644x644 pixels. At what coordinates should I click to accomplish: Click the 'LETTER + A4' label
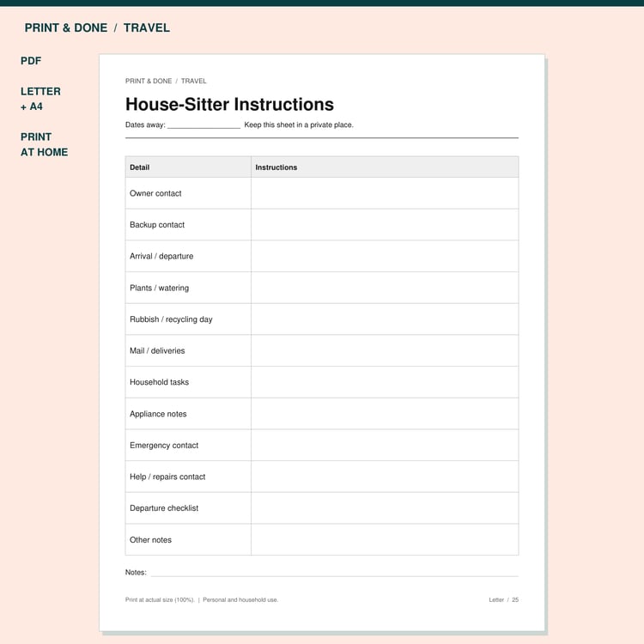point(40,99)
